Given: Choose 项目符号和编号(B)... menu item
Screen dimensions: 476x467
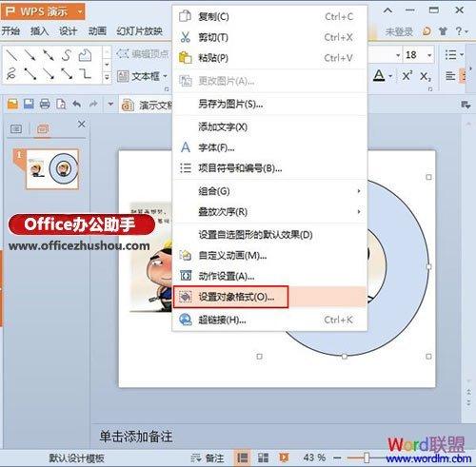Looking at the screenshot, I should [270, 168].
